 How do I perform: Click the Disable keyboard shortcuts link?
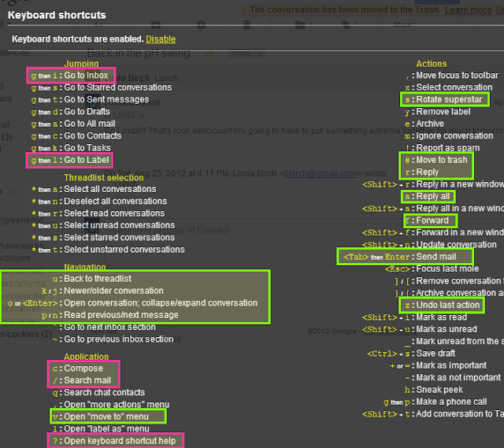(161, 39)
